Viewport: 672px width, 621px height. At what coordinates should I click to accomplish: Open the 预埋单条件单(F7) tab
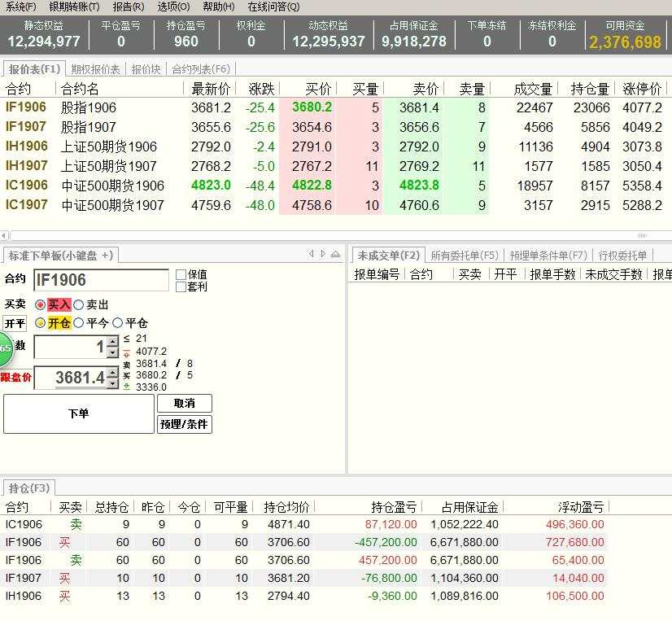548,256
